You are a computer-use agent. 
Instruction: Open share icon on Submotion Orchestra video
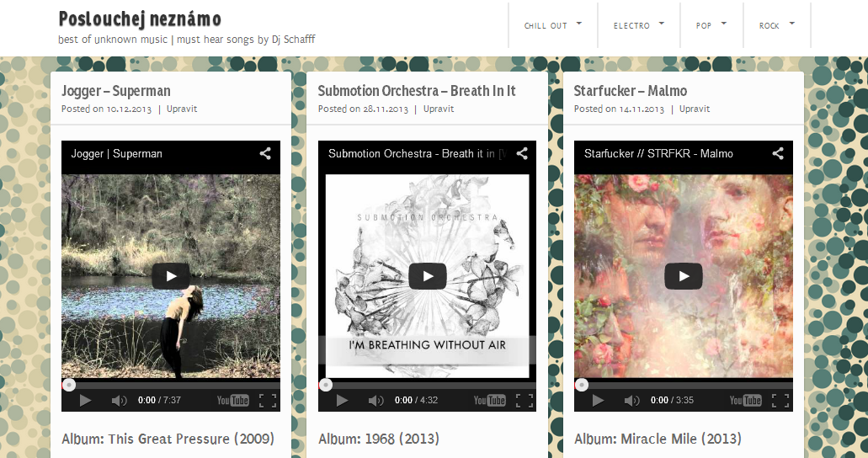click(x=522, y=153)
